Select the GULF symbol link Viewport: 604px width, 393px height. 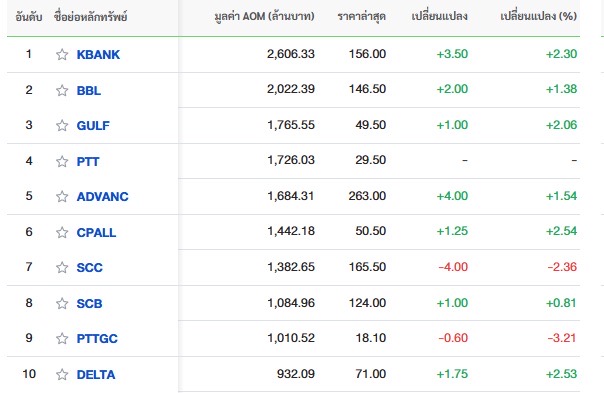[x=93, y=126]
